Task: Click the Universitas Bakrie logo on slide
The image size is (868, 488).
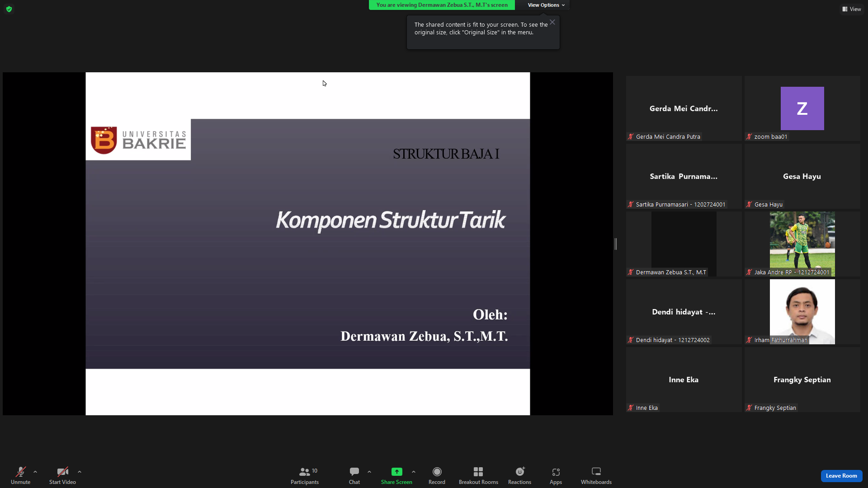Action: pos(138,140)
